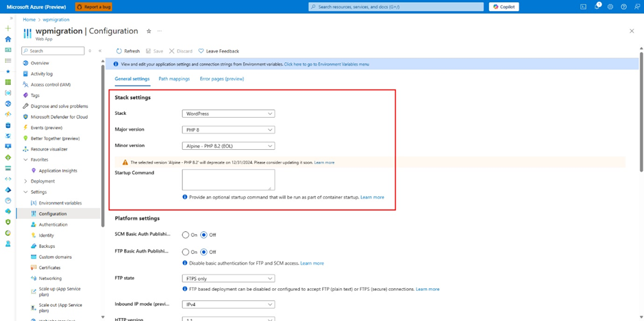Open the Inbound IP mode dropdown
The image size is (644, 321).
point(228,305)
